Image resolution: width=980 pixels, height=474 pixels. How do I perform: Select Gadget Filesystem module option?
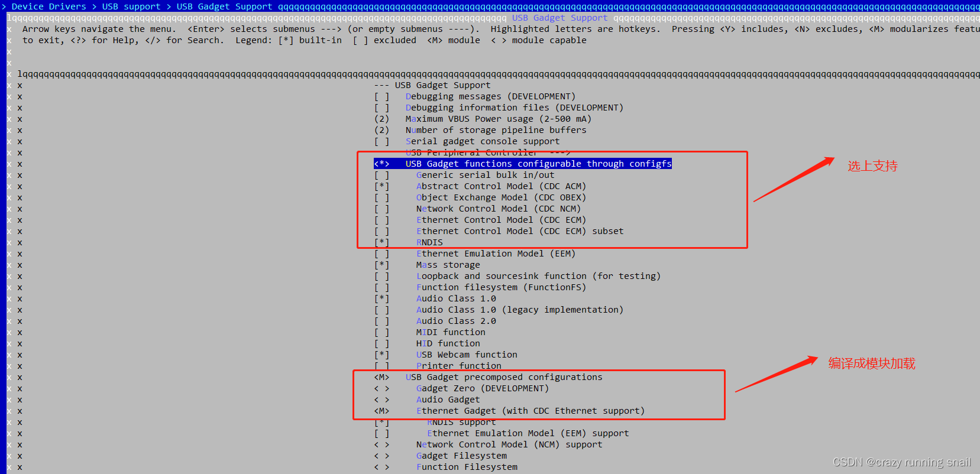point(461,456)
